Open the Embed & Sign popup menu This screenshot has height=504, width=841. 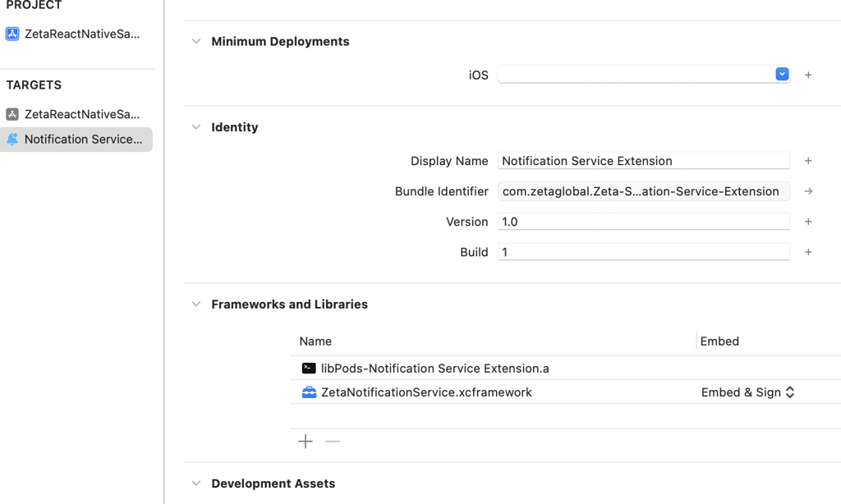point(747,392)
